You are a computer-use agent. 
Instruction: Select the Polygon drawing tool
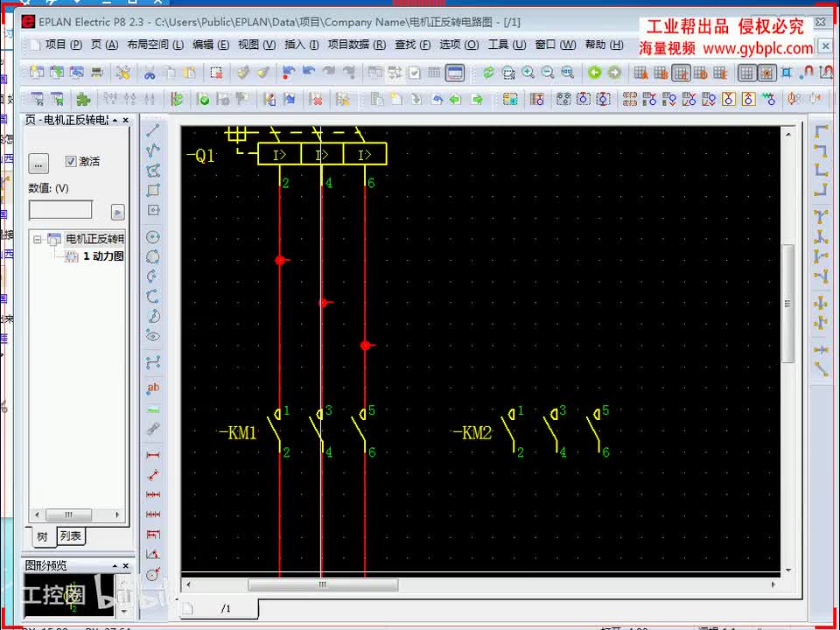point(153,171)
